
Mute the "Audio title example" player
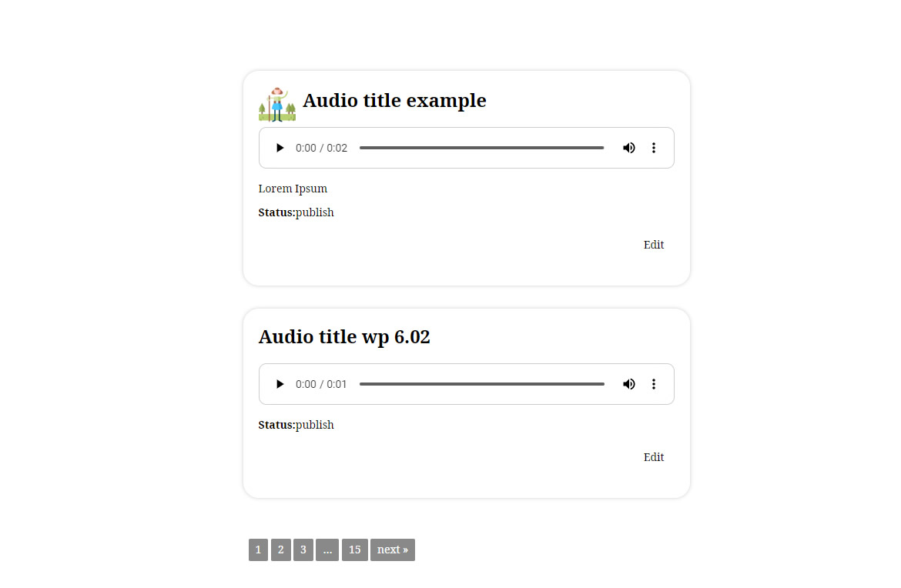tap(629, 148)
